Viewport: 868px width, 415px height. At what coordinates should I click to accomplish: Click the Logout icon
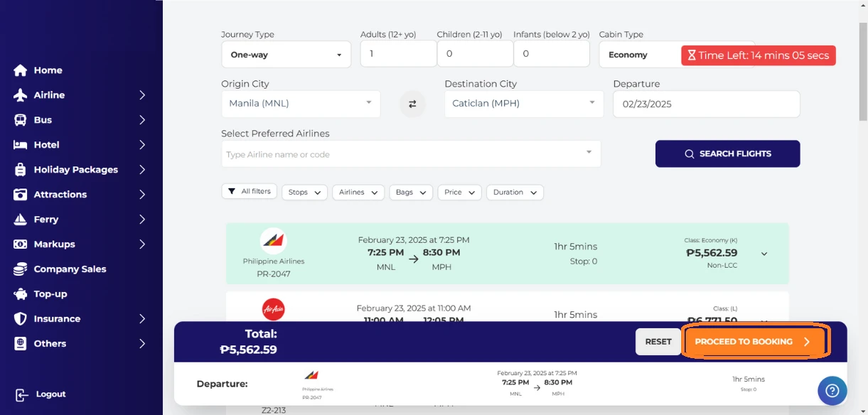click(x=22, y=395)
